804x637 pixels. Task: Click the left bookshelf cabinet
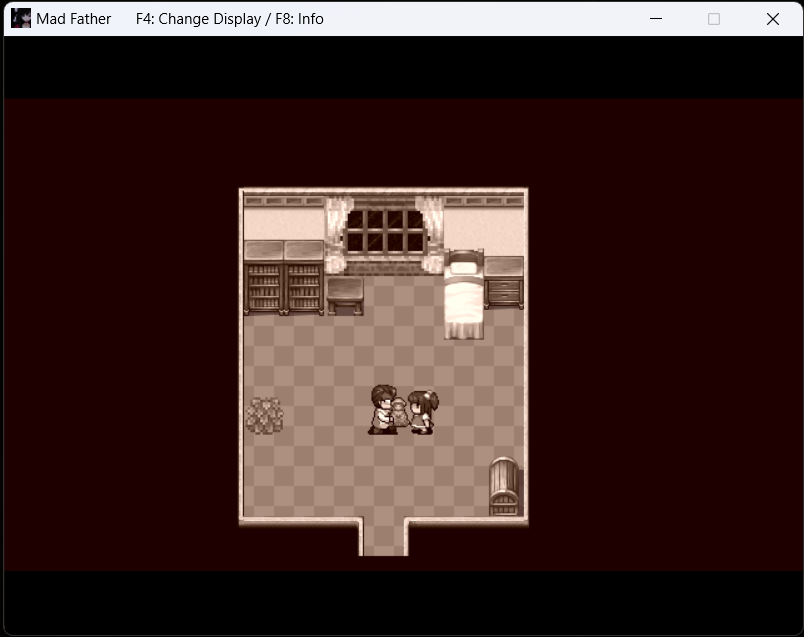pyautogui.click(x=264, y=277)
